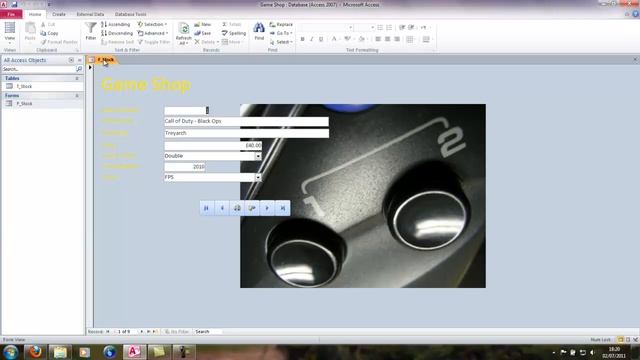Align text left in Text Formatting
This screenshot has width=640, height=360.
pyautogui.click(x=378, y=39)
